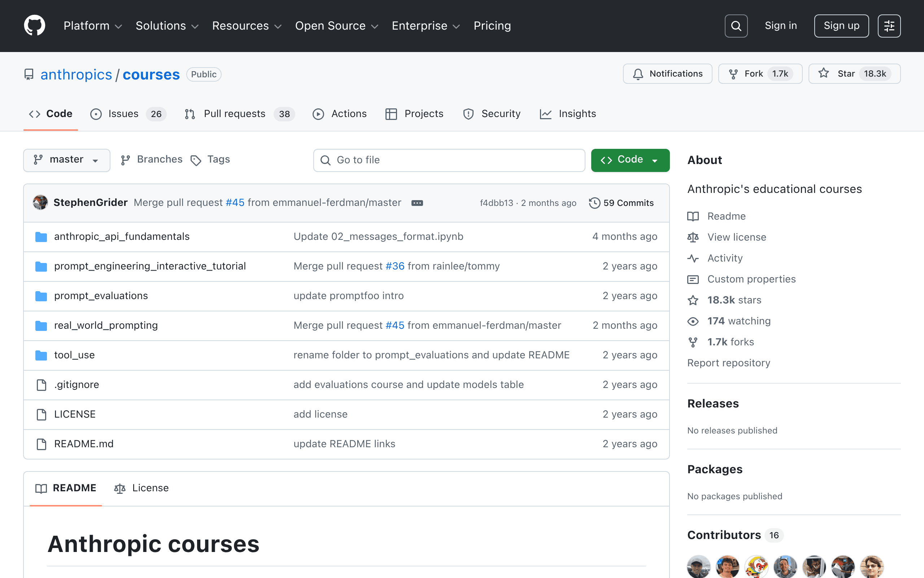Click Sign in link
Screen dimensions: 924x578
point(781,26)
